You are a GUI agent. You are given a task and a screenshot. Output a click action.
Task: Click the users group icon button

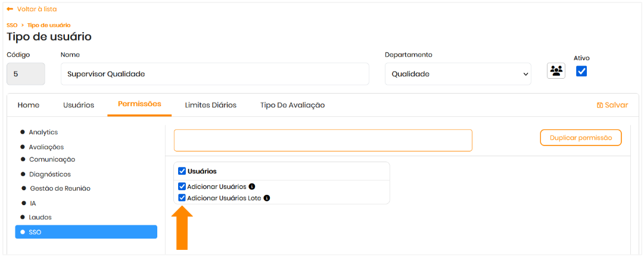pyautogui.click(x=556, y=71)
